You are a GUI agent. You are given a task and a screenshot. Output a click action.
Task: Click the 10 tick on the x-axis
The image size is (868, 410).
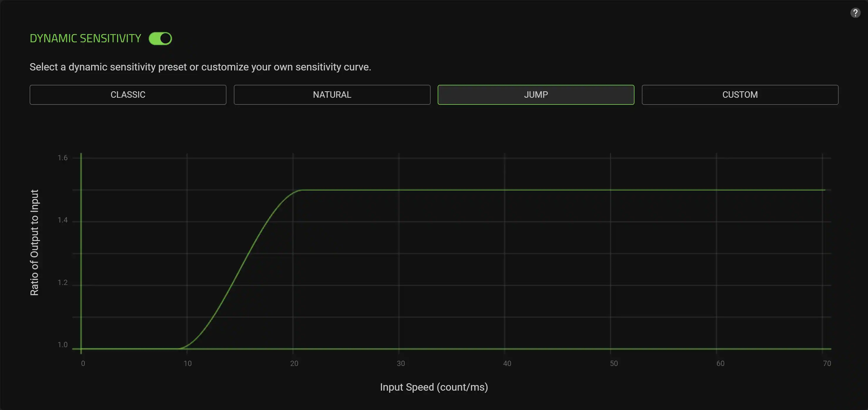188,364
